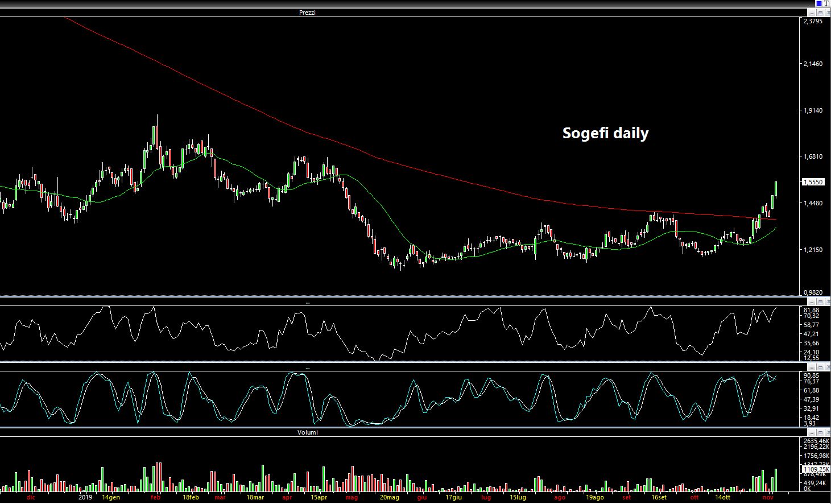Click the '15lug' date axis label

(x=518, y=497)
